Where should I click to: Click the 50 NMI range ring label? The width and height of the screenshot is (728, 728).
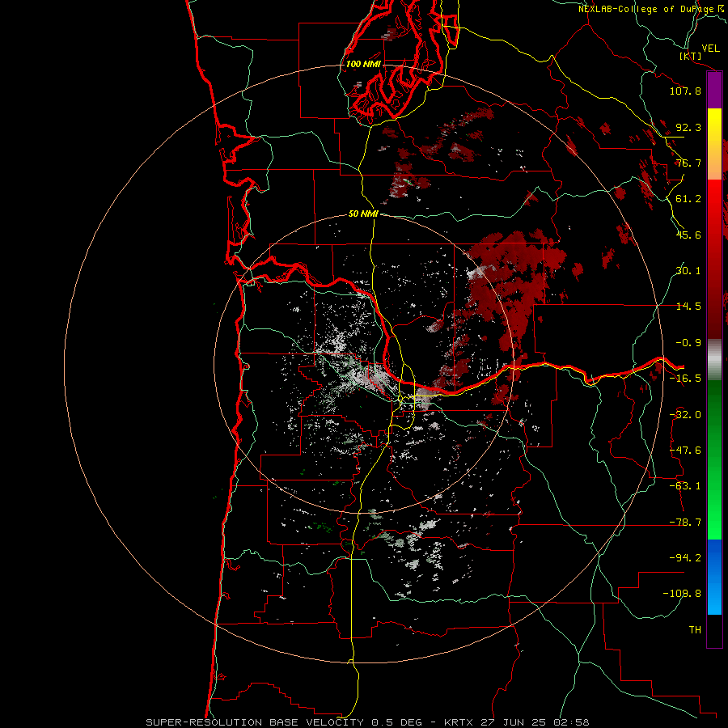point(363,214)
